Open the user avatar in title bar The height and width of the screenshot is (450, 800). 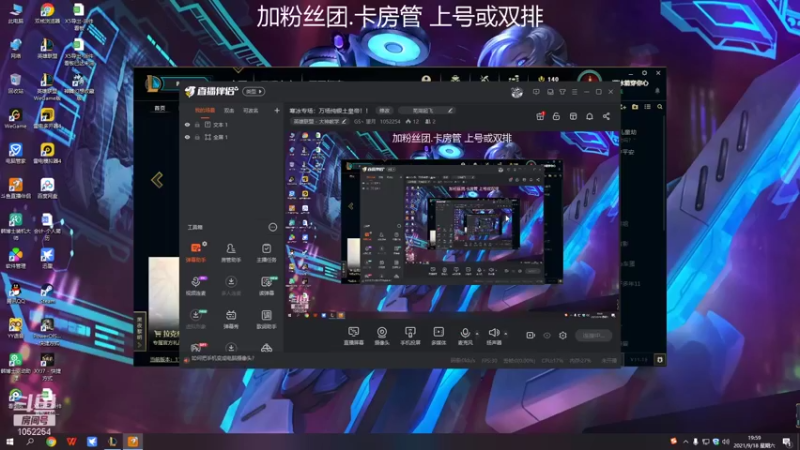point(517,92)
